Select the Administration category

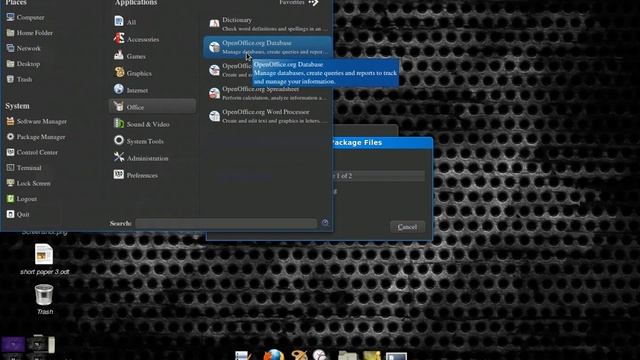pyautogui.click(x=153, y=158)
